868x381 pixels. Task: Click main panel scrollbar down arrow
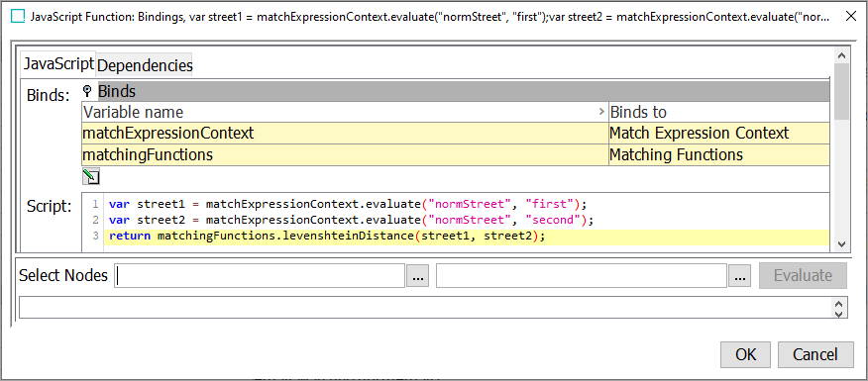pos(841,243)
